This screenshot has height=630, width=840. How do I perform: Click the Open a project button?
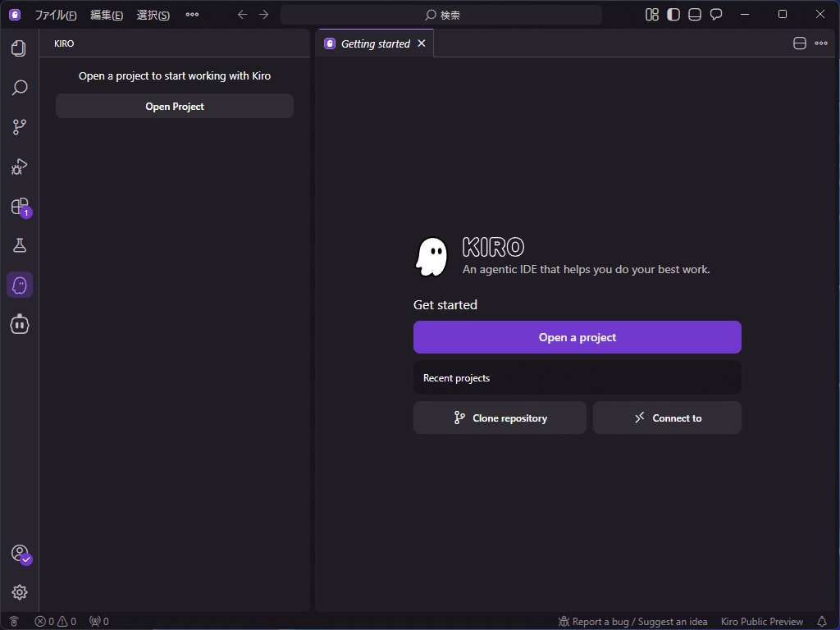pos(577,337)
